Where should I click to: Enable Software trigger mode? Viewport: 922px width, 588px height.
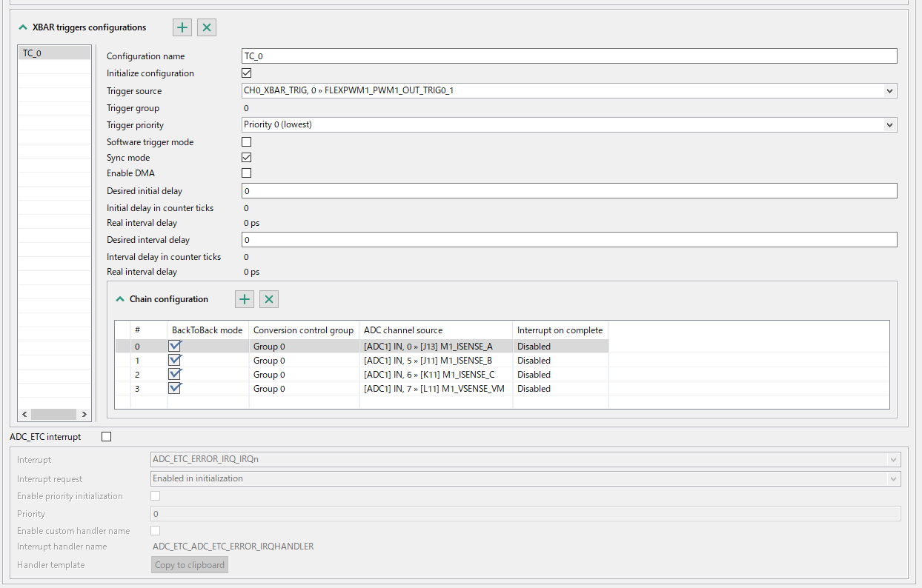(x=245, y=141)
